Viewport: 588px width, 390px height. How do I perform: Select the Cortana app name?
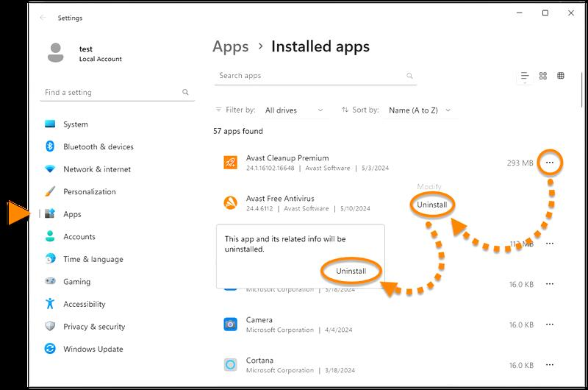click(x=259, y=361)
